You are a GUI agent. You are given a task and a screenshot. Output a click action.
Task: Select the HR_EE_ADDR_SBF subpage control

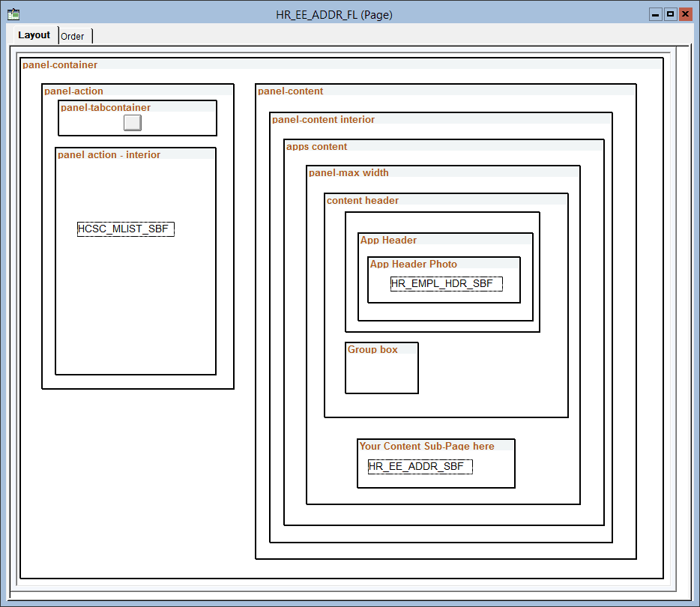point(418,466)
